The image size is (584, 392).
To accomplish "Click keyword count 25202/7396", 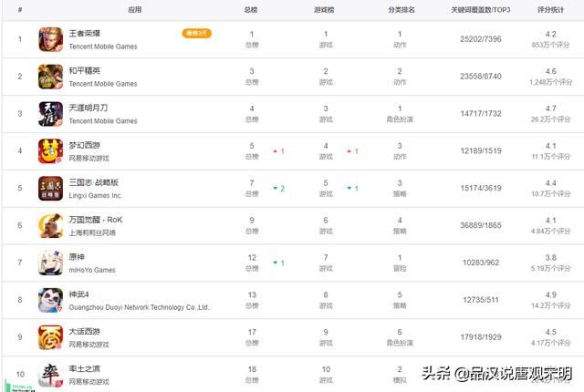I will click(481, 39).
